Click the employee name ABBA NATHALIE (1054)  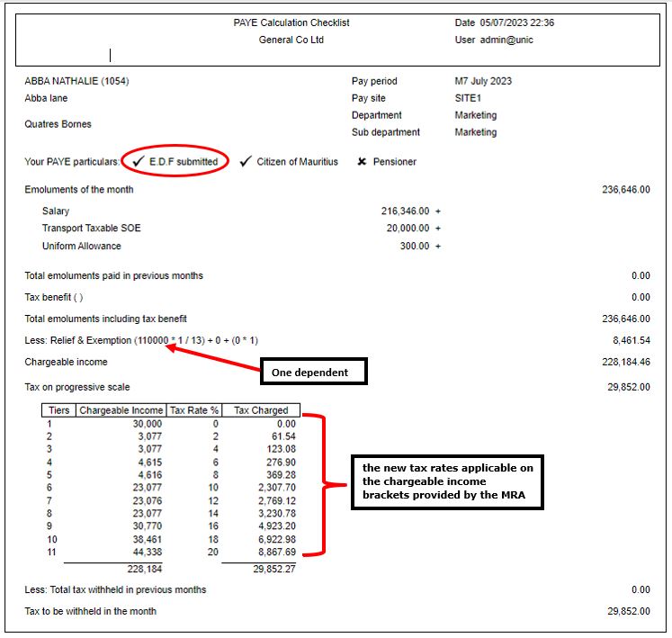(76, 81)
